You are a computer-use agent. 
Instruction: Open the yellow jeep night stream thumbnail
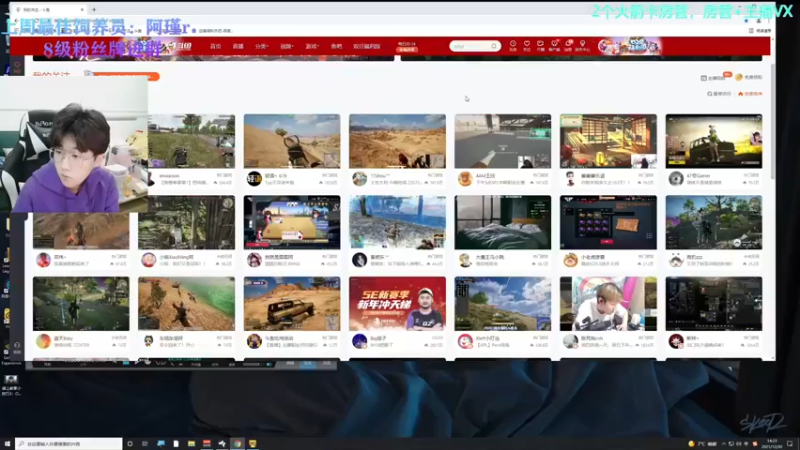pyautogui.click(x=714, y=141)
